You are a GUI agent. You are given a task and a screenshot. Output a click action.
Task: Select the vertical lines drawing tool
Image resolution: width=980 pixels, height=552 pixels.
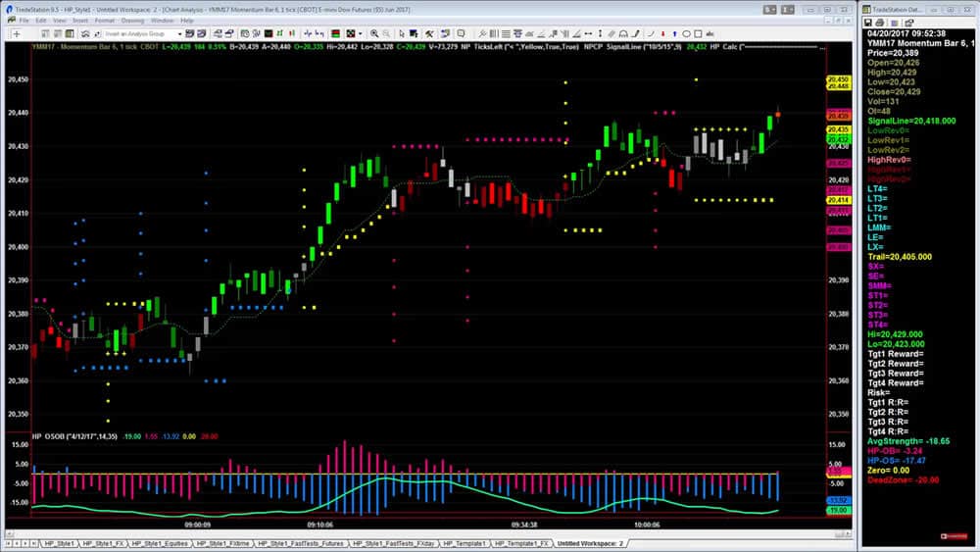pos(494,33)
